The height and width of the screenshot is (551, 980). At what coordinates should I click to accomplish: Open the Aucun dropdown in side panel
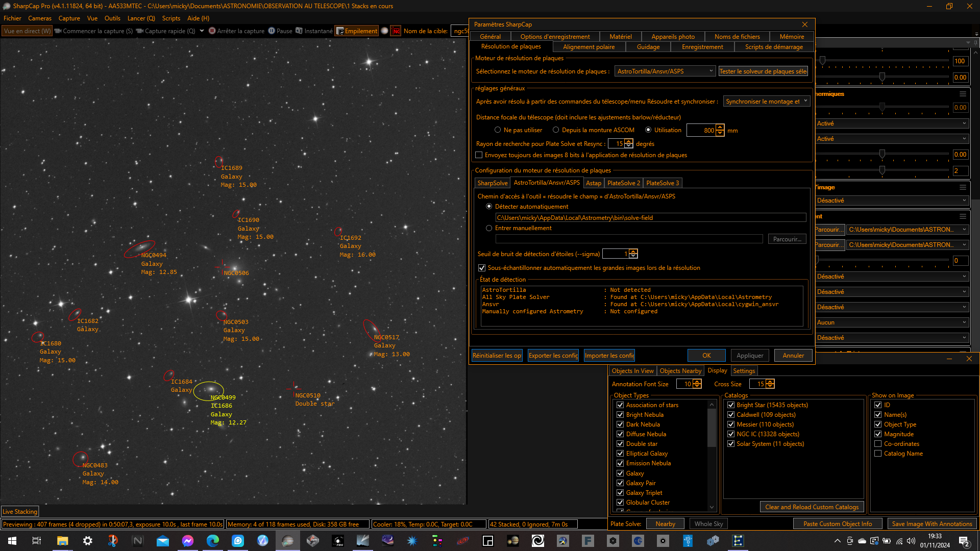[891, 322]
